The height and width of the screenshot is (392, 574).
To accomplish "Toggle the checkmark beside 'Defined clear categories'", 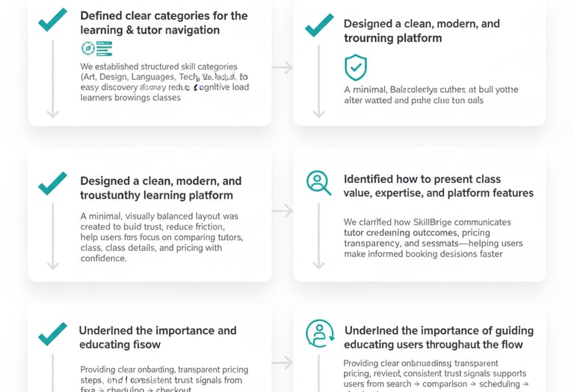I will coord(52,20).
